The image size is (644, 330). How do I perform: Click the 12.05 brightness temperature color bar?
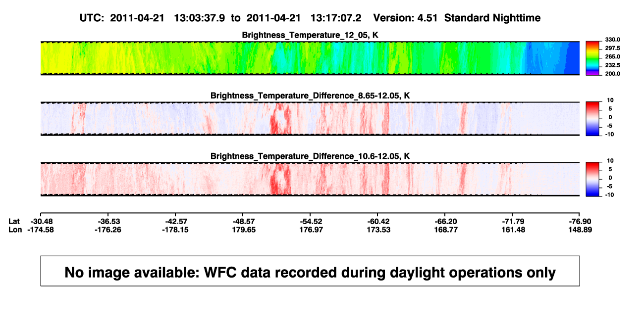coord(593,57)
